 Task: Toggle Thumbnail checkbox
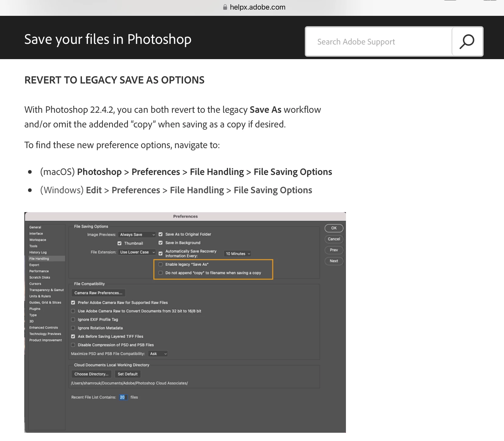119,243
